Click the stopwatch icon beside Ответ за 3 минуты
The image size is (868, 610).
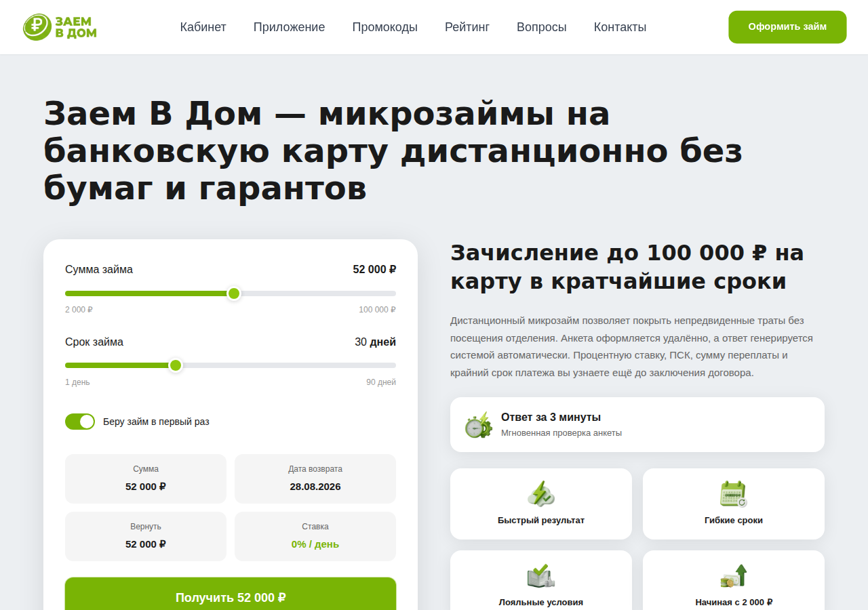(478, 425)
